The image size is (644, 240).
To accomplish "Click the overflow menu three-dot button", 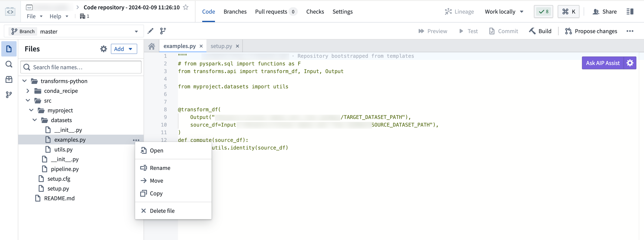I will [x=136, y=140].
